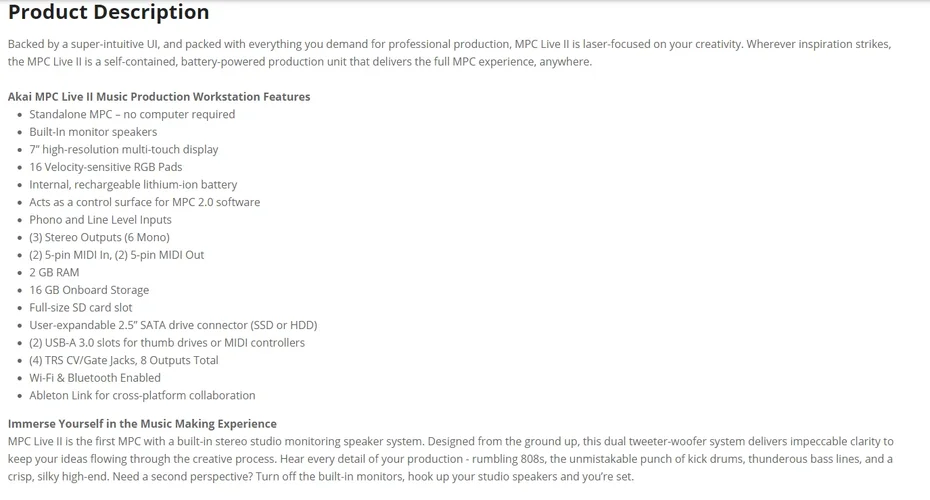Click the USB-A 3.0 slots list item
The width and height of the screenshot is (930, 500).
(x=167, y=343)
